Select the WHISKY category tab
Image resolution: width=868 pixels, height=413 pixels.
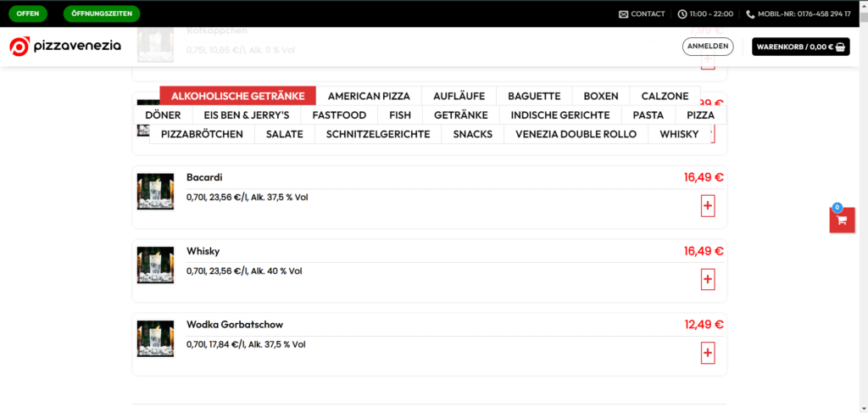679,134
